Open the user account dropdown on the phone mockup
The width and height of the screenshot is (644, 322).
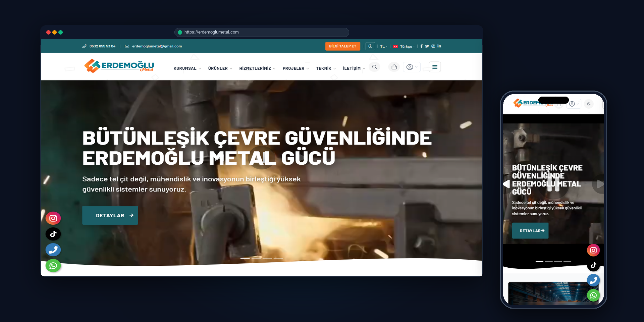[x=574, y=104]
